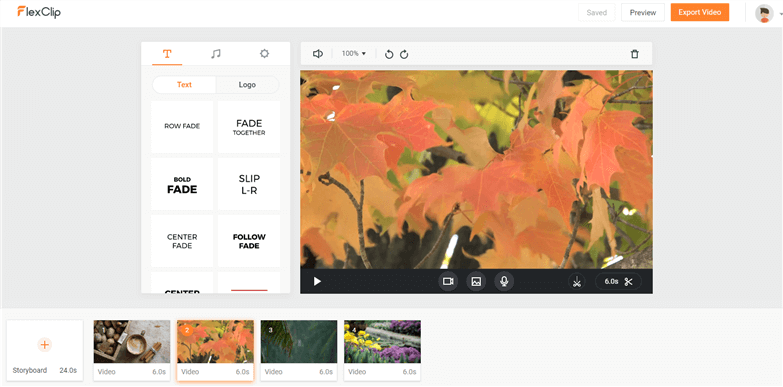Play the video preview
Screen dimensions: 783x387
tap(317, 282)
